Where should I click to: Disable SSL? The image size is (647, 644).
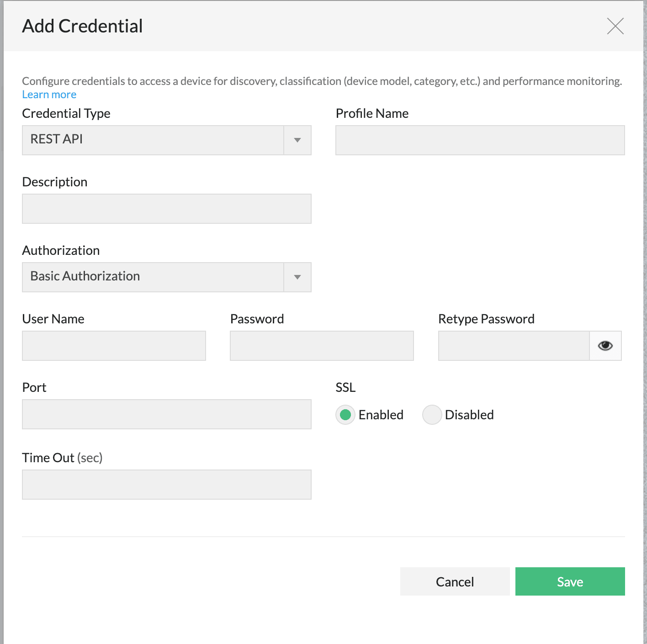(432, 415)
